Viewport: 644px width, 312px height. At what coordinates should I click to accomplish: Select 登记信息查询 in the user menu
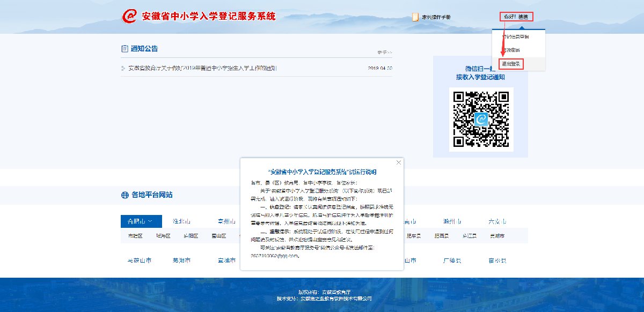pos(515,37)
